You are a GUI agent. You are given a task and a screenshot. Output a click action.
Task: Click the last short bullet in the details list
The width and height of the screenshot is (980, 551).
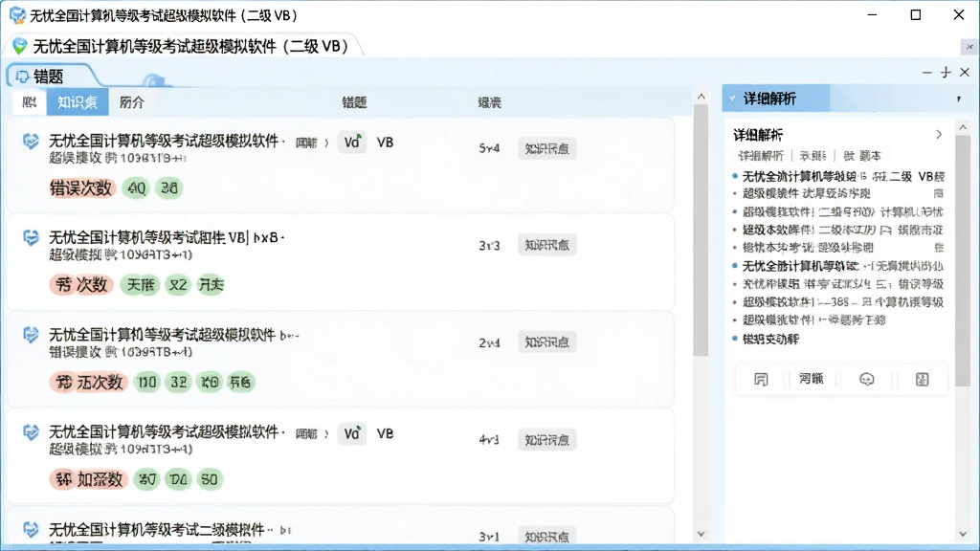point(766,340)
